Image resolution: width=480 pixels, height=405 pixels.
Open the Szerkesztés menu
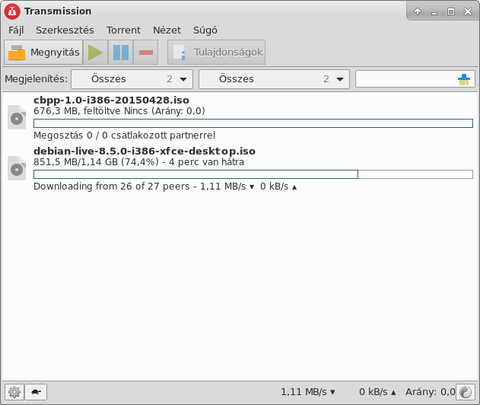pos(65,30)
